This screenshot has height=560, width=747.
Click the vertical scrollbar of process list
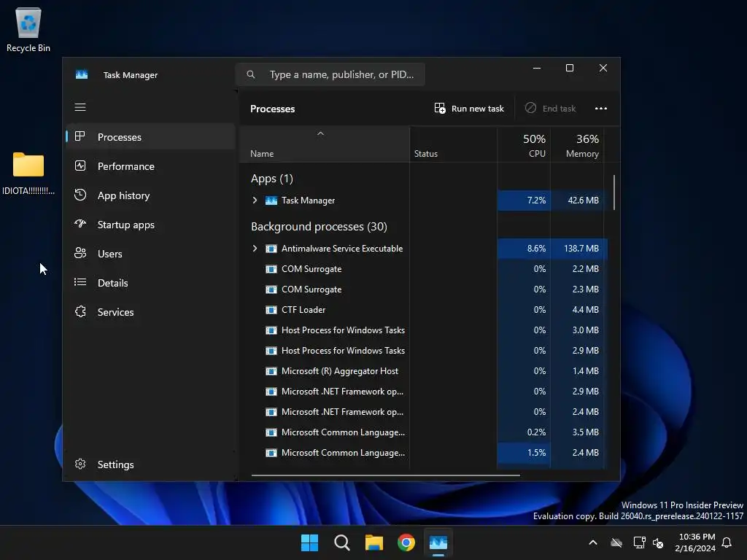pyautogui.click(x=614, y=192)
